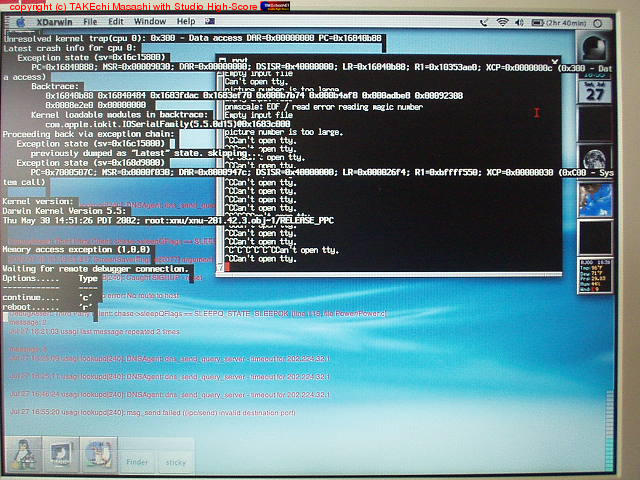Click the sticky button in bottom bar

[x=176, y=463]
